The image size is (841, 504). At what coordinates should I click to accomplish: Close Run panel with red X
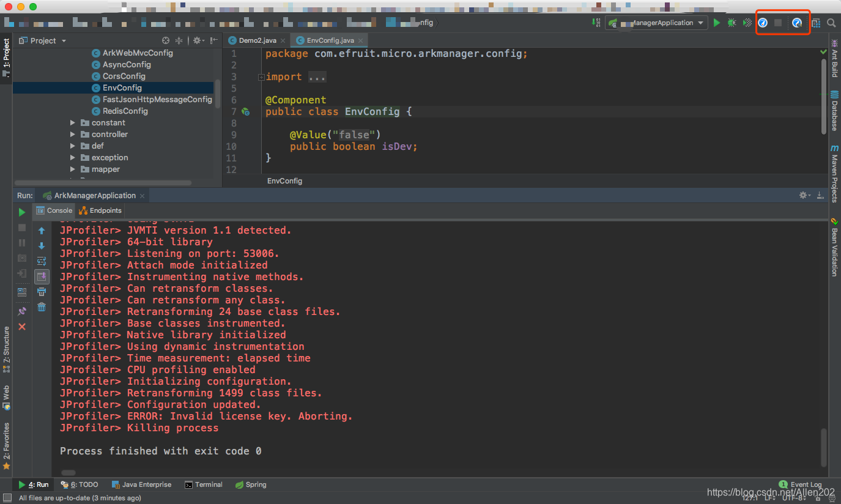click(22, 327)
